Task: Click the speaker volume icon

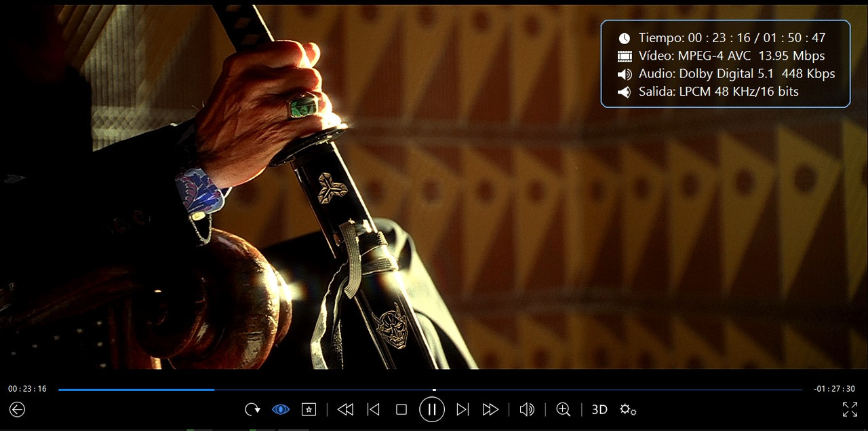Action: click(527, 409)
